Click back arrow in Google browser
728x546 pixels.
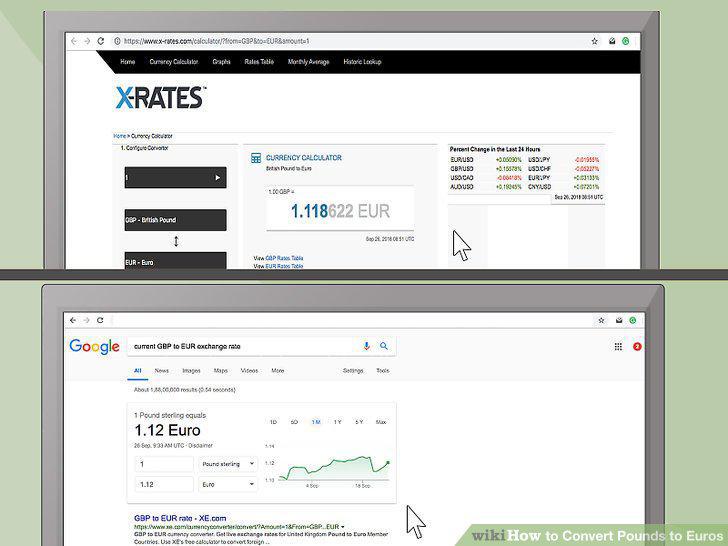(73, 320)
